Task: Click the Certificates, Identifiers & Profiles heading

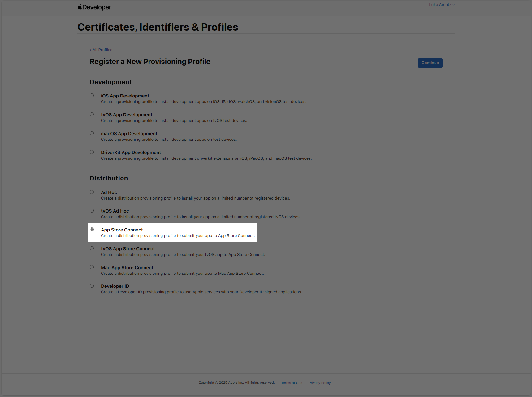Action: [x=158, y=27]
